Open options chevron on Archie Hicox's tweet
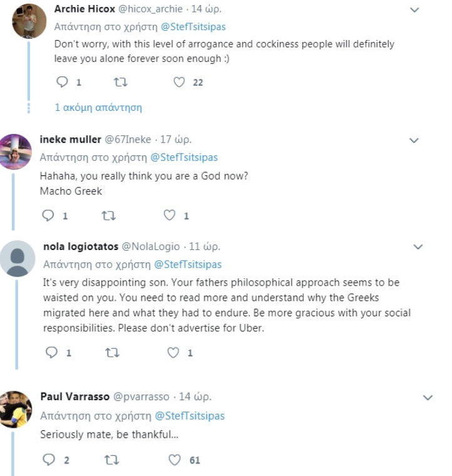The width and height of the screenshot is (452, 476). 414,10
